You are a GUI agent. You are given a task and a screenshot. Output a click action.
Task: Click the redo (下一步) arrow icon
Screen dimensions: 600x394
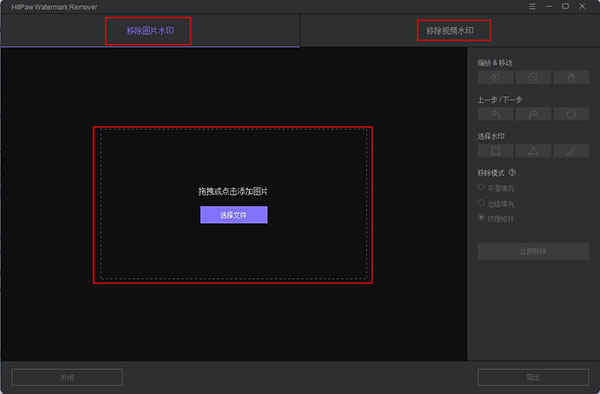pyautogui.click(x=533, y=114)
